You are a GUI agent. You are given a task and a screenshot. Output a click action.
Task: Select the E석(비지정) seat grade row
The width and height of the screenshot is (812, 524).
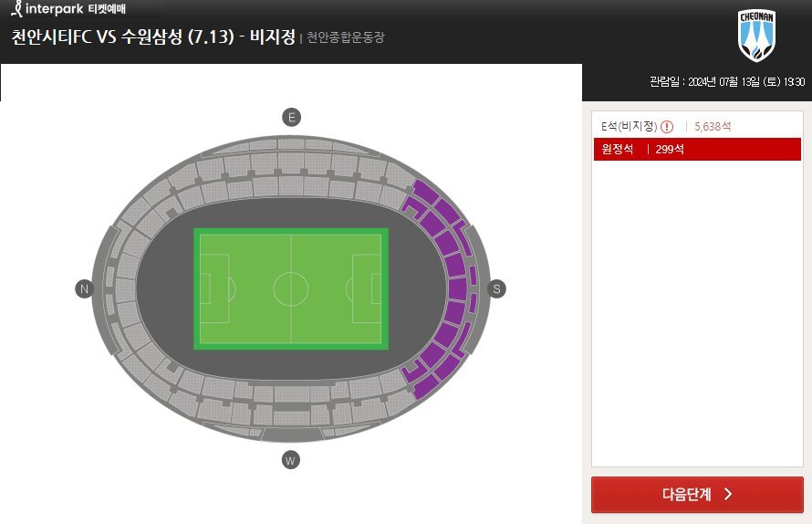tap(697, 127)
